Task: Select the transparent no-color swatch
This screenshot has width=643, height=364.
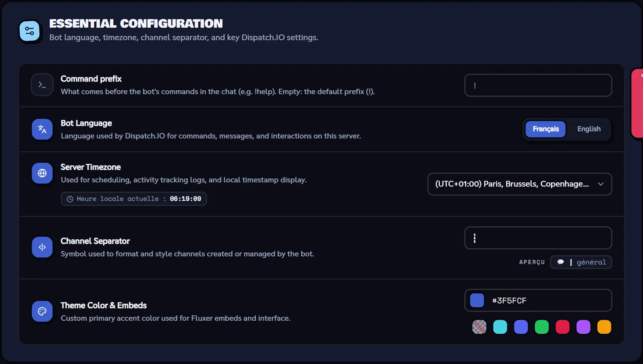Action: coord(479,327)
